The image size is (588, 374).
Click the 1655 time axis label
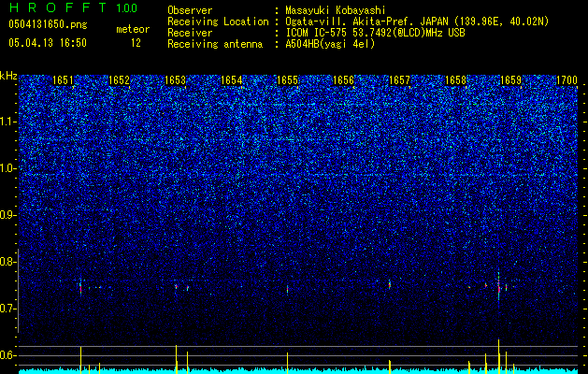click(x=287, y=80)
